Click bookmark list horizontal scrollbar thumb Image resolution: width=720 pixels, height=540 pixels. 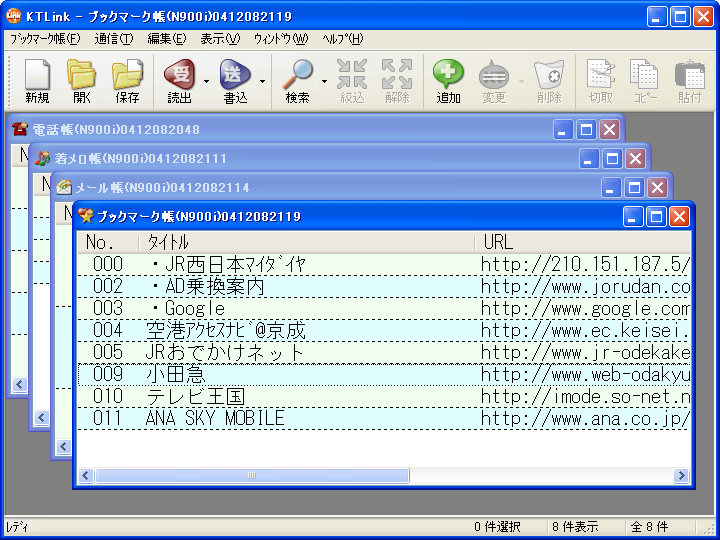[x=252, y=475]
